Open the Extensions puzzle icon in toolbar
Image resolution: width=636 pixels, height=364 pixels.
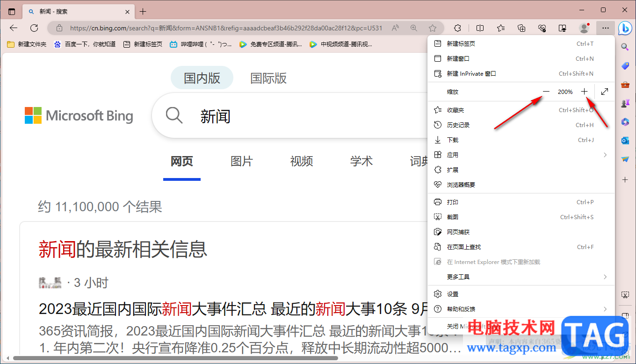(458, 28)
